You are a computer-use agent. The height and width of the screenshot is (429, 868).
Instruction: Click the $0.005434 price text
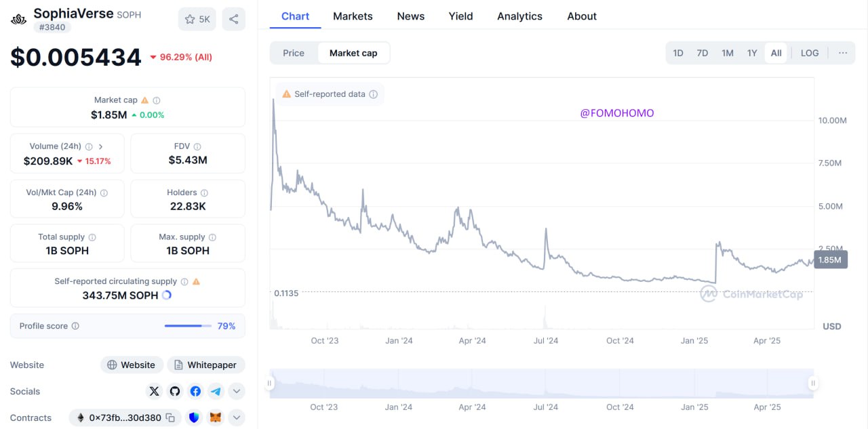pos(76,58)
